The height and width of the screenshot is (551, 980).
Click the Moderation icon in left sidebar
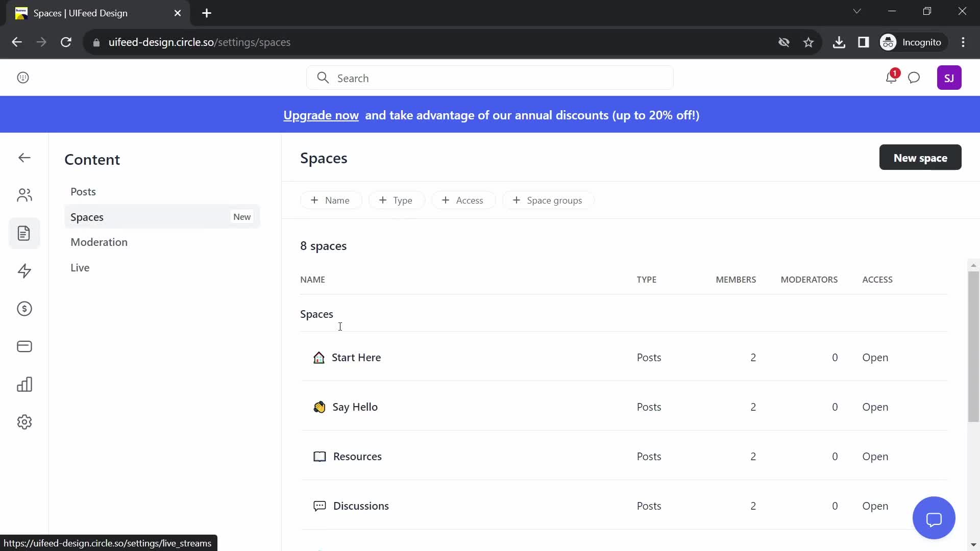[99, 242]
